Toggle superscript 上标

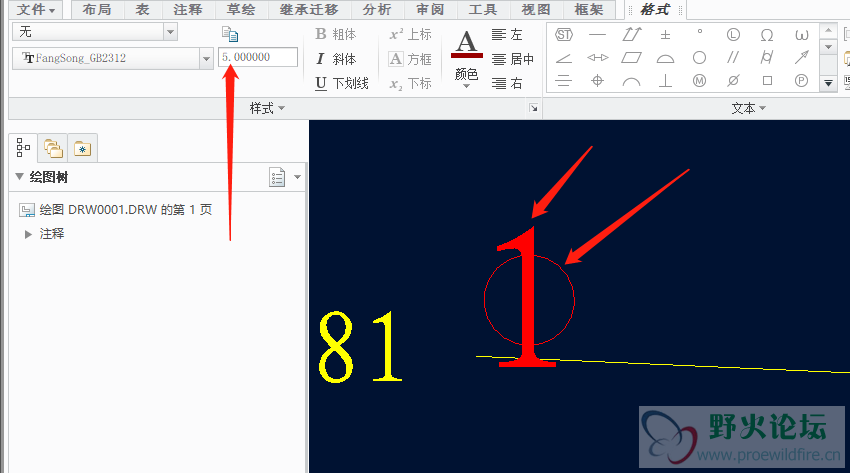[410, 34]
